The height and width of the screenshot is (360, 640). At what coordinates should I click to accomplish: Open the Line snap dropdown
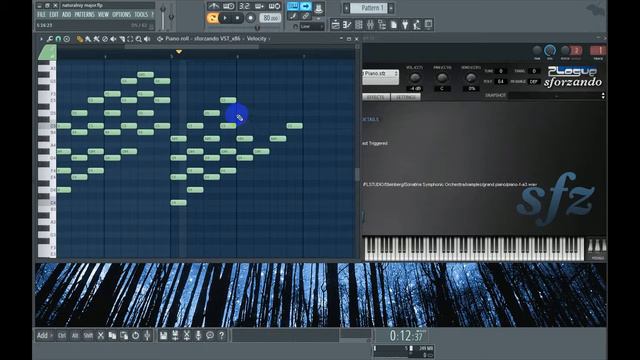click(311, 27)
